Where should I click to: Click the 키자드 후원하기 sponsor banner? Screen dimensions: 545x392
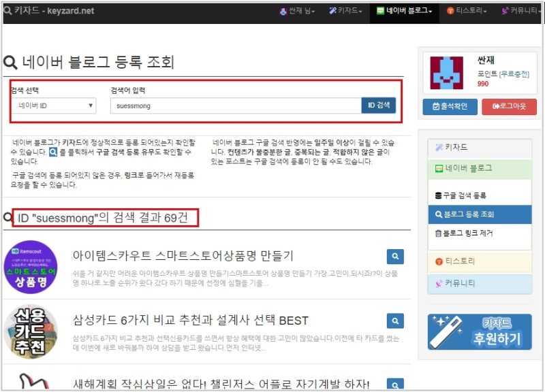480,332
